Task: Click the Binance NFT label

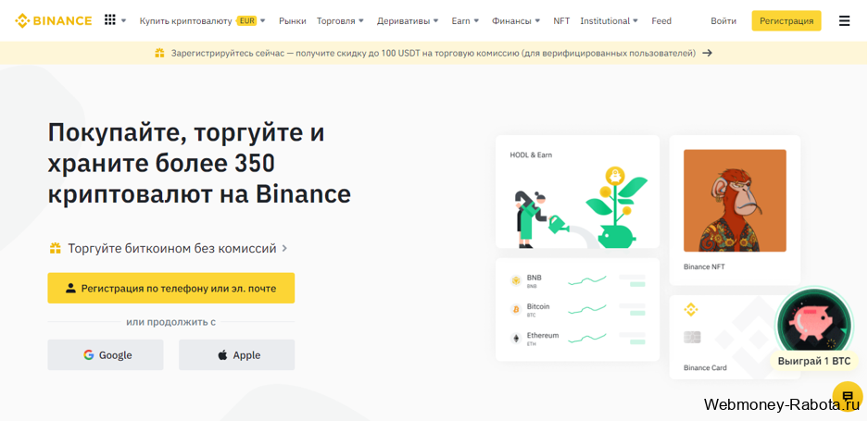Action: [x=704, y=266]
